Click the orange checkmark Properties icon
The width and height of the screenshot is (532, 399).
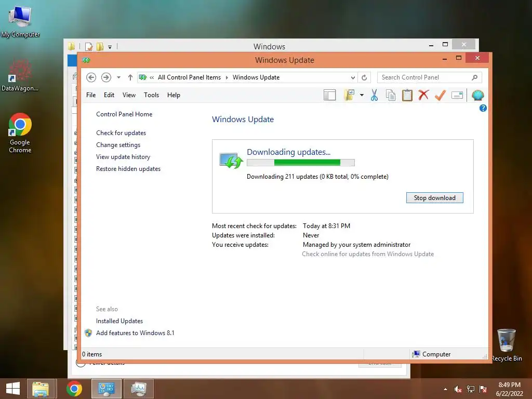click(x=440, y=95)
